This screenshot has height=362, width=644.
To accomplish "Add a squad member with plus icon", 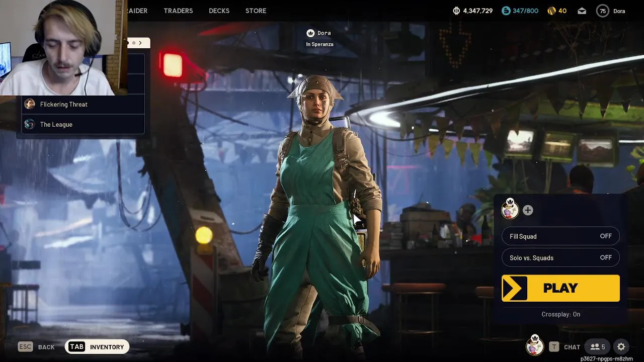I will pos(528,210).
